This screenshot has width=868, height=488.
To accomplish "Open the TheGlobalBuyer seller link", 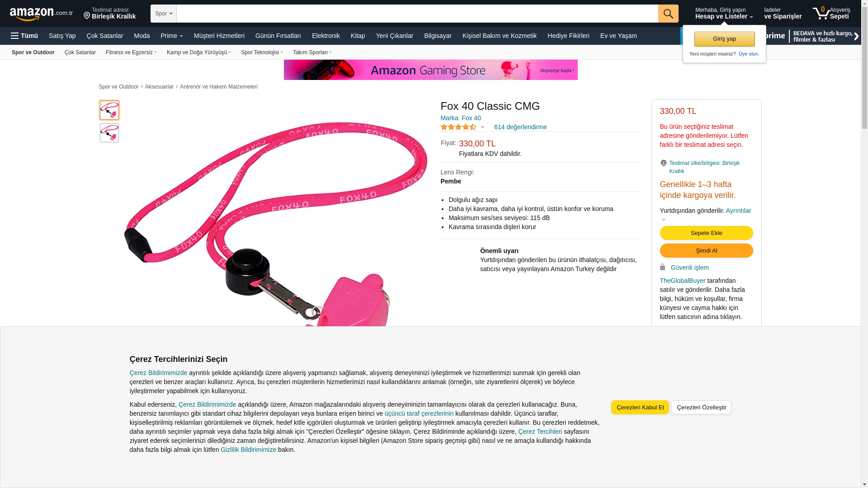I will coord(682,281).
